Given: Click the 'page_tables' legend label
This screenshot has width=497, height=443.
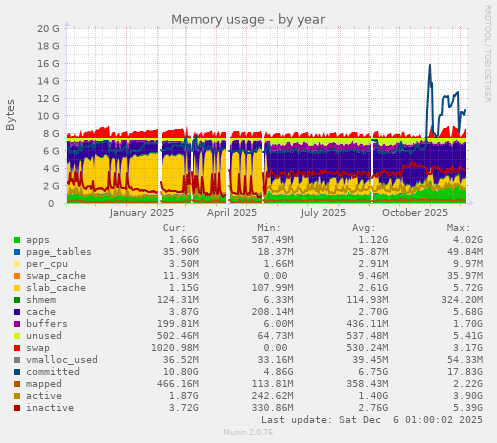Looking at the screenshot, I should coord(59,252).
